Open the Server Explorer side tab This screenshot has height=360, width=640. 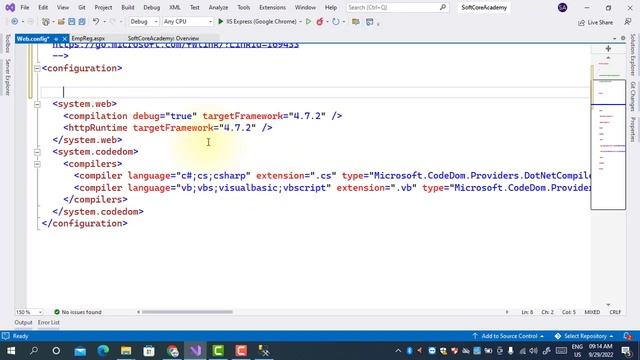8,77
